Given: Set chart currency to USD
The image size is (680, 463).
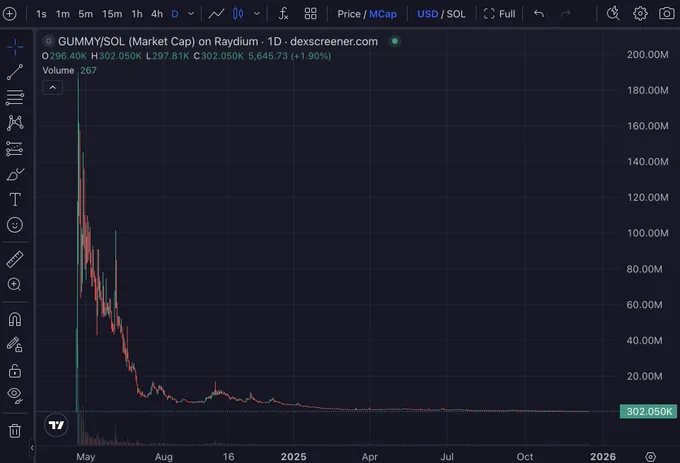Looking at the screenshot, I should point(427,14).
